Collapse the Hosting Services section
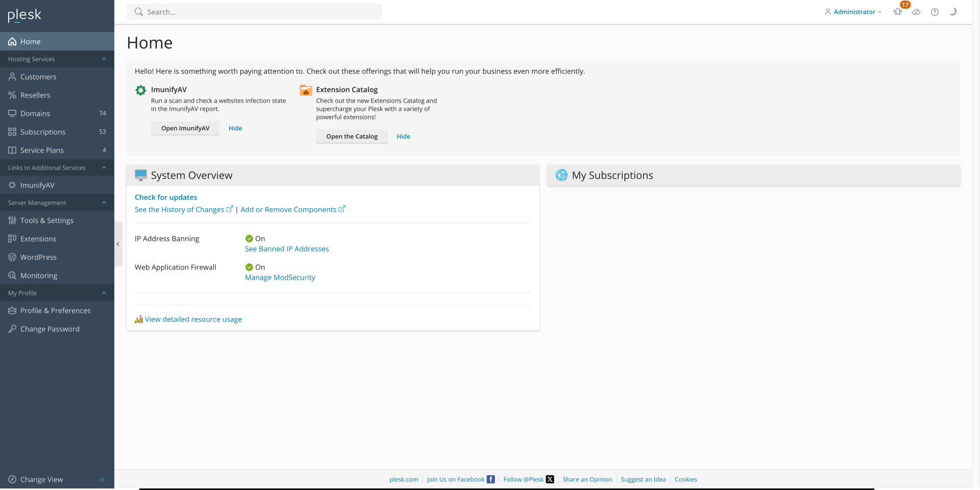980x490 pixels. (x=104, y=59)
